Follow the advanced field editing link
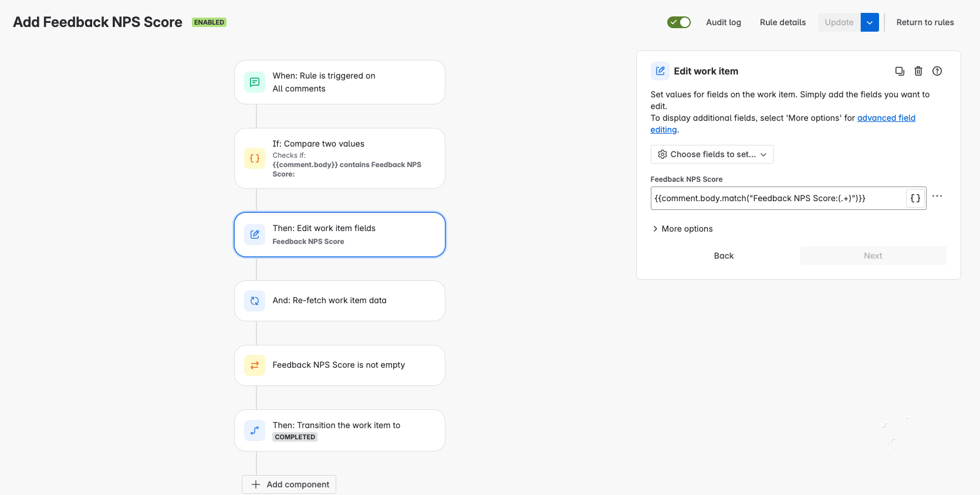 point(886,118)
